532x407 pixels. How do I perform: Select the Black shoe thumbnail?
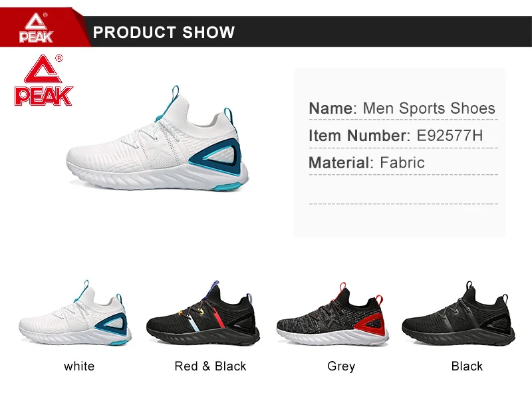[459, 313]
